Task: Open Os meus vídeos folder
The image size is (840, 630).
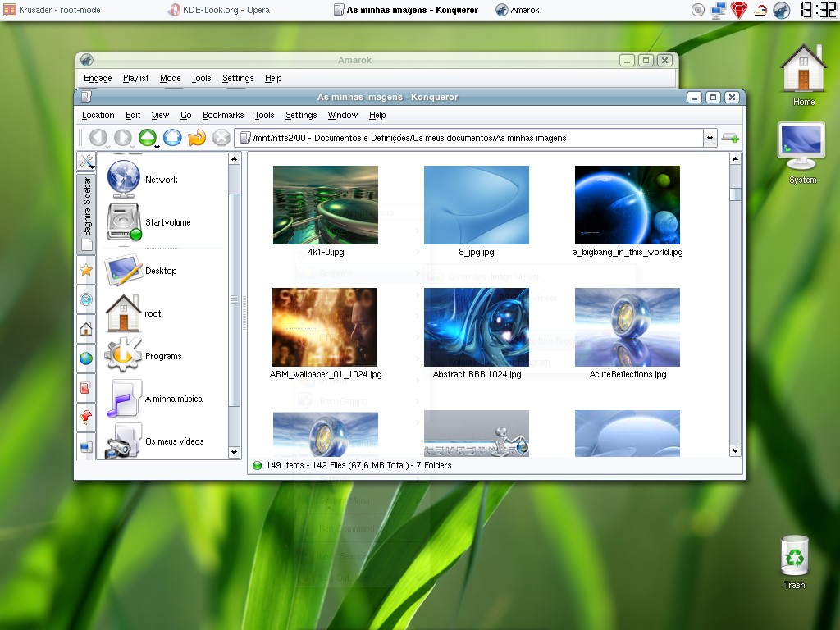Action: coord(154,441)
